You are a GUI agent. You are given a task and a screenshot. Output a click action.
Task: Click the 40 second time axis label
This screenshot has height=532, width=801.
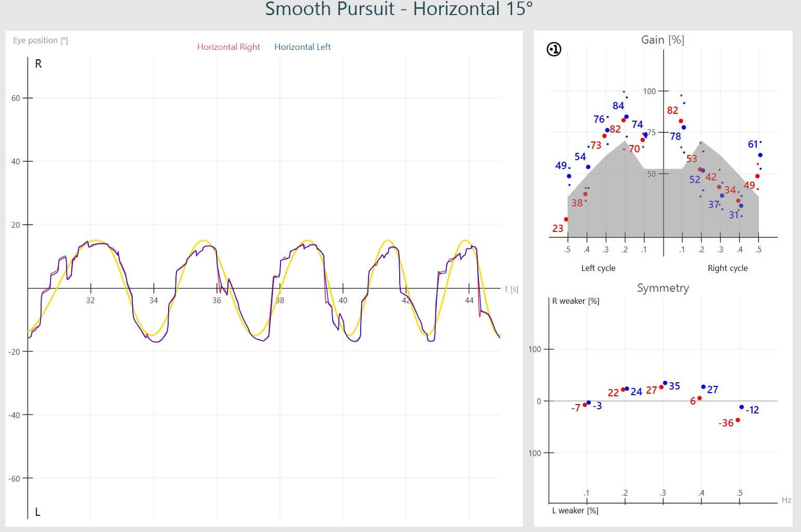[343, 301]
